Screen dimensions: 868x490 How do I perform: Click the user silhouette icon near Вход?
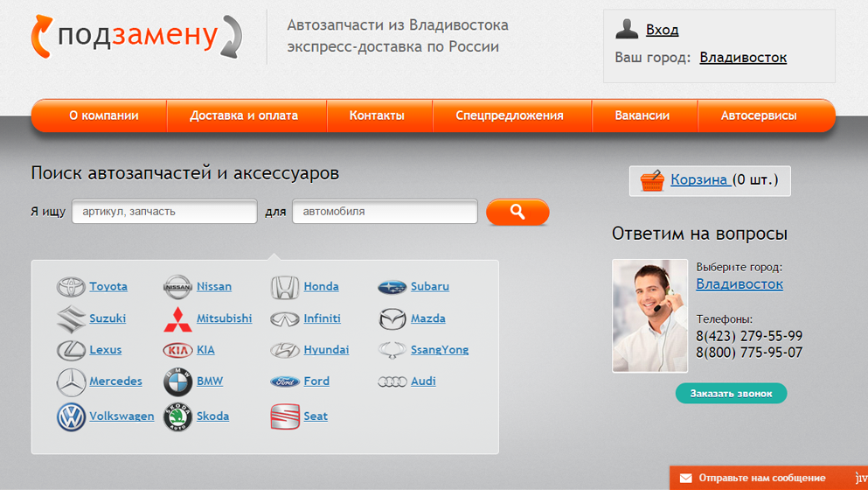tap(627, 29)
